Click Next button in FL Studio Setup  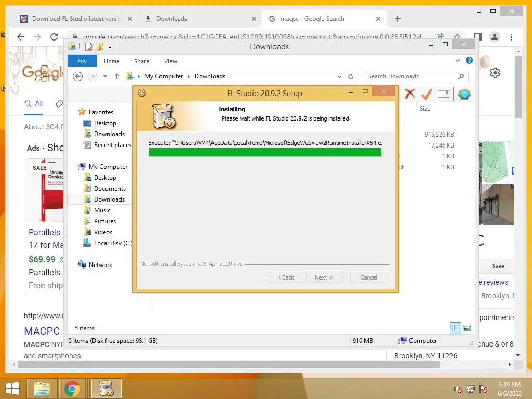[324, 277]
